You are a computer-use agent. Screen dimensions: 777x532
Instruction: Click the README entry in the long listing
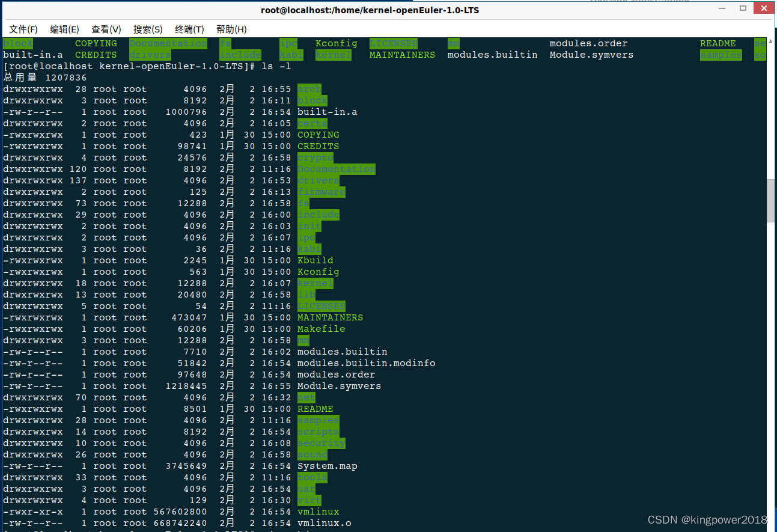315,409
